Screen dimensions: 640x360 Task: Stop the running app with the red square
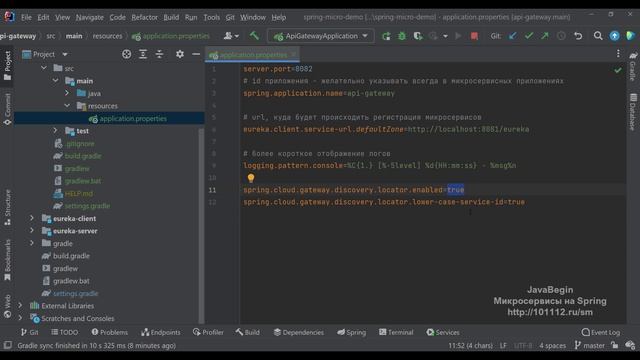click(x=474, y=36)
